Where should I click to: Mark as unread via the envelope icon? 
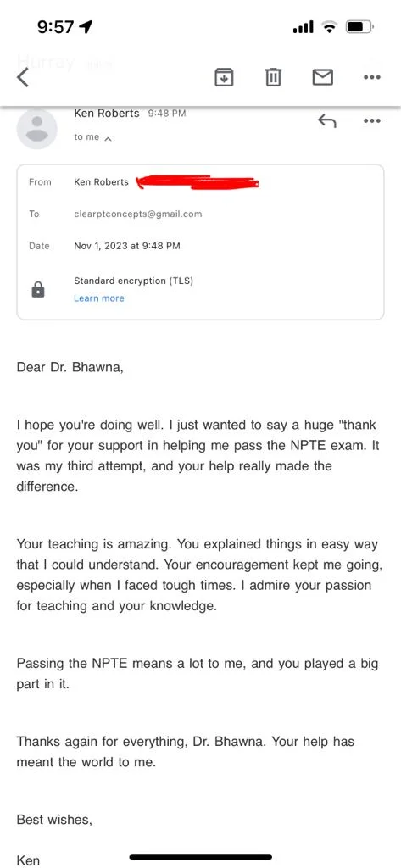tap(323, 77)
